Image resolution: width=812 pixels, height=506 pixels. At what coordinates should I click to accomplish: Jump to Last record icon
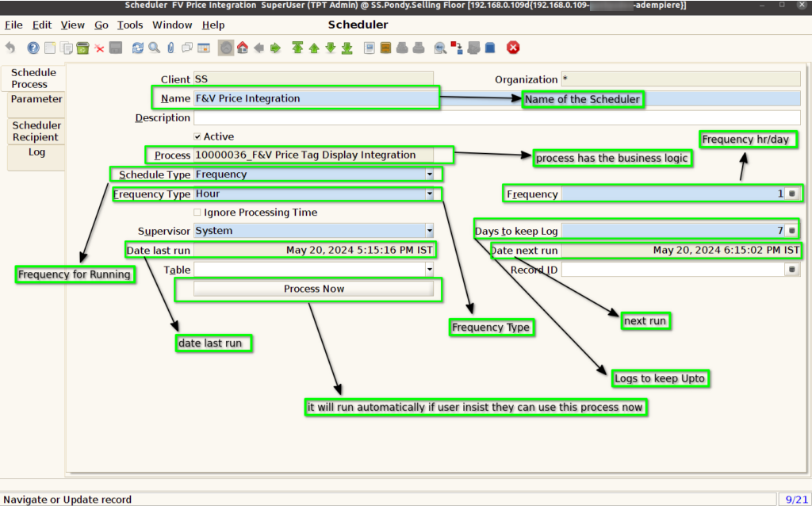click(x=347, y=48)
